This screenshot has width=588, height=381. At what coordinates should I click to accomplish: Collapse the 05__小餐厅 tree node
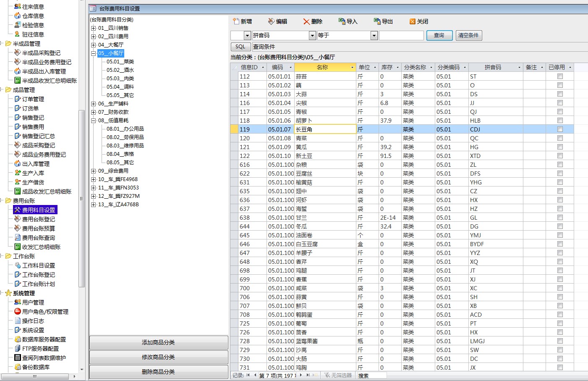93,53
